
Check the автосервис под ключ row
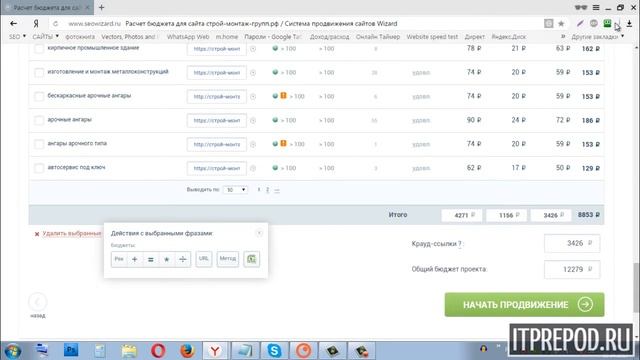click(x=39, y=168)
